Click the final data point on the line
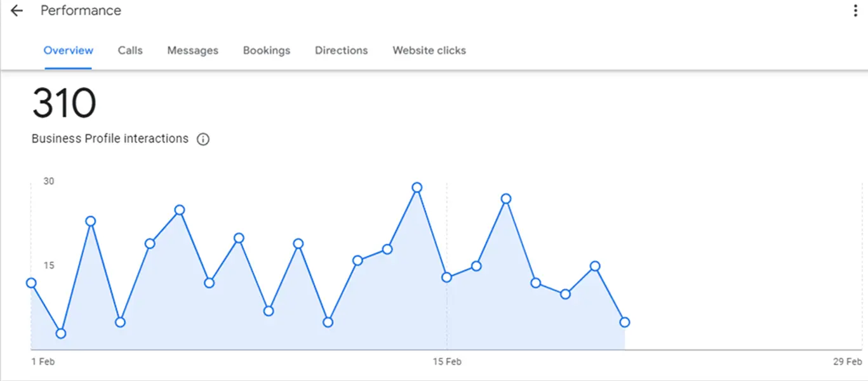 point(625,322)
